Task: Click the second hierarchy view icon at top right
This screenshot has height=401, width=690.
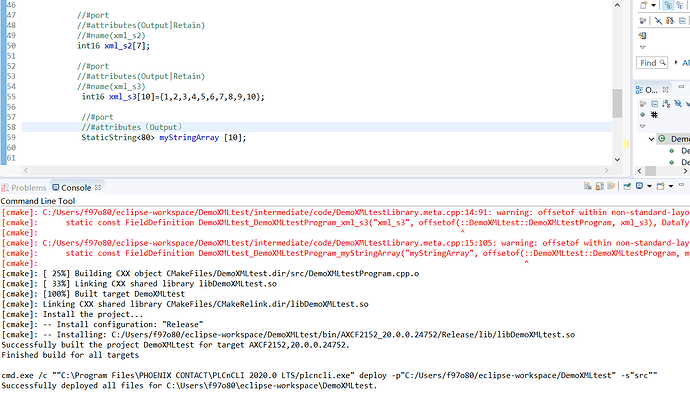Action: 680,5
